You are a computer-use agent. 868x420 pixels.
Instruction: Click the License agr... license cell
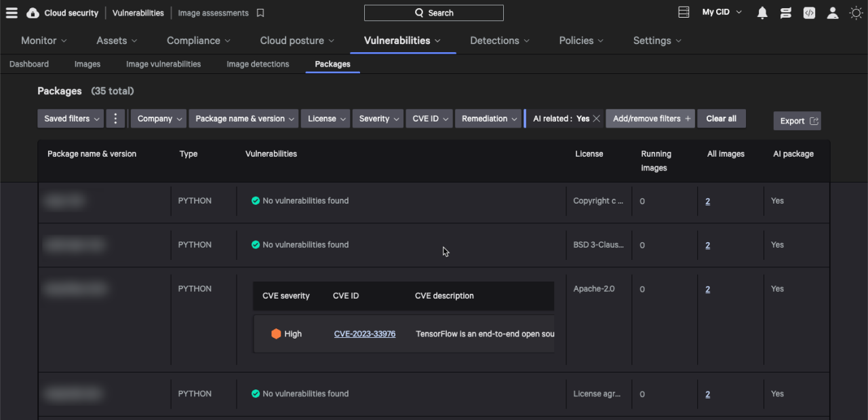[597, 394]
